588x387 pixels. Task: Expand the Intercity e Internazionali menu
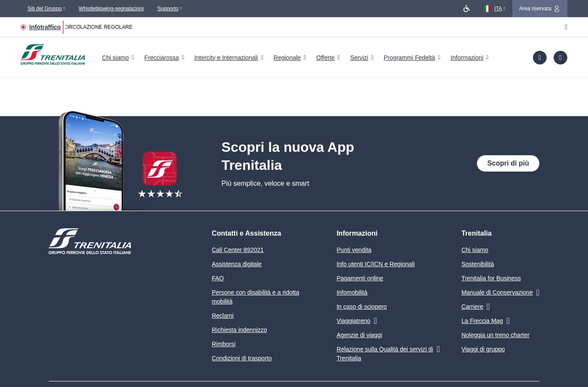(229, 58)
